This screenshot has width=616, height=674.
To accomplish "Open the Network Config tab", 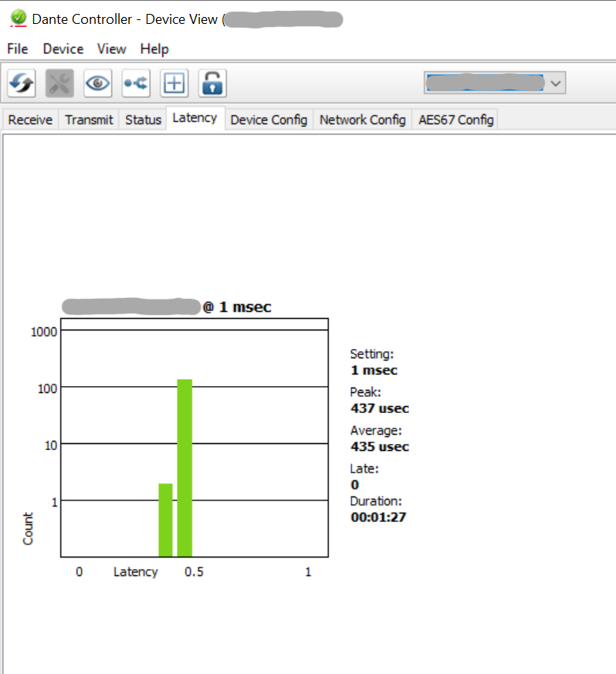I will coord(363,120).
